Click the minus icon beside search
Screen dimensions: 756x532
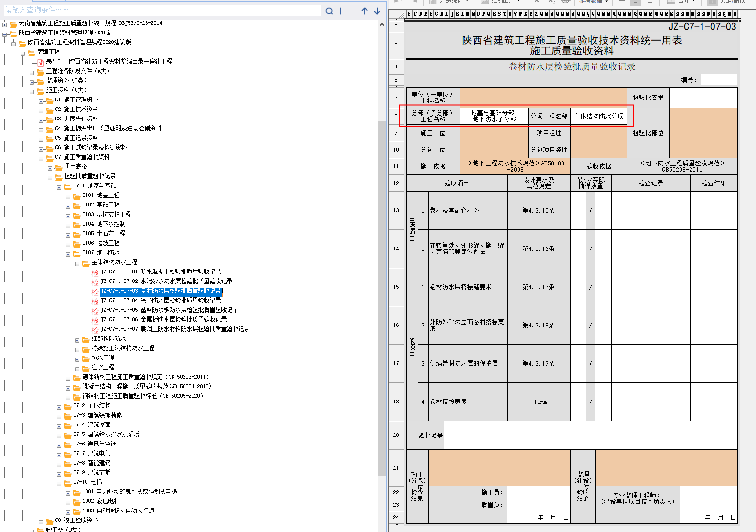pyautogui.click(x=353, y=11)
